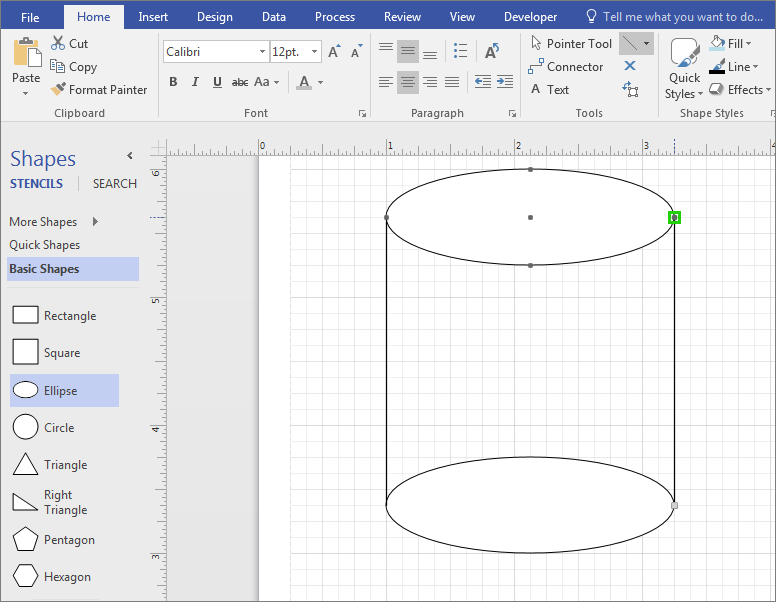Align text to middle vertically
Screen dimensions: 776x602
[408, 51]
